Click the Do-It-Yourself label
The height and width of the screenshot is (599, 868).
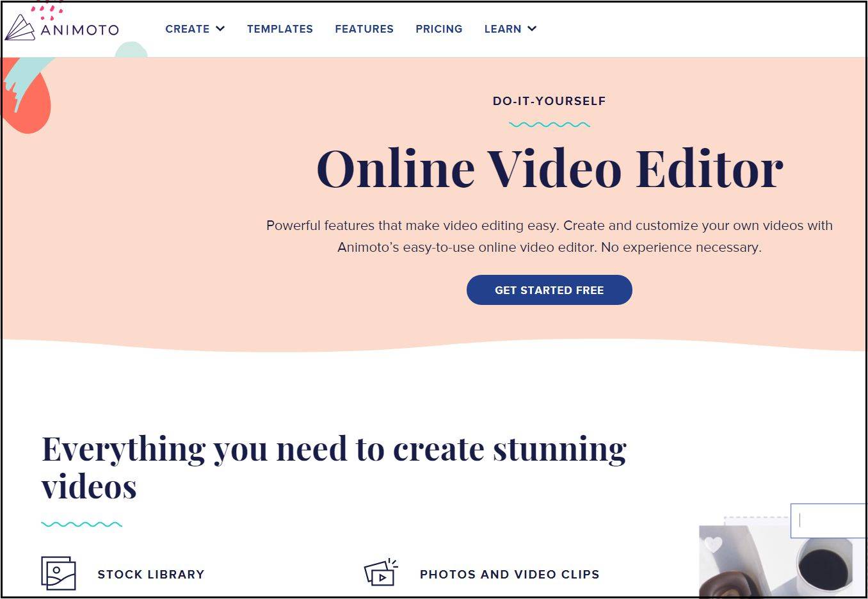tap(549, 101)
